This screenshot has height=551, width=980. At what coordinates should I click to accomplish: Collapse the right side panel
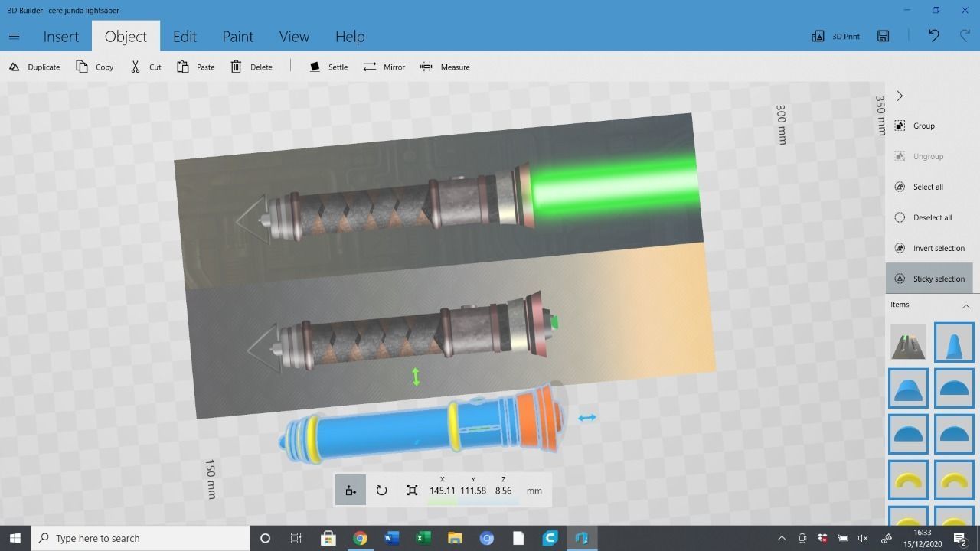900,96
